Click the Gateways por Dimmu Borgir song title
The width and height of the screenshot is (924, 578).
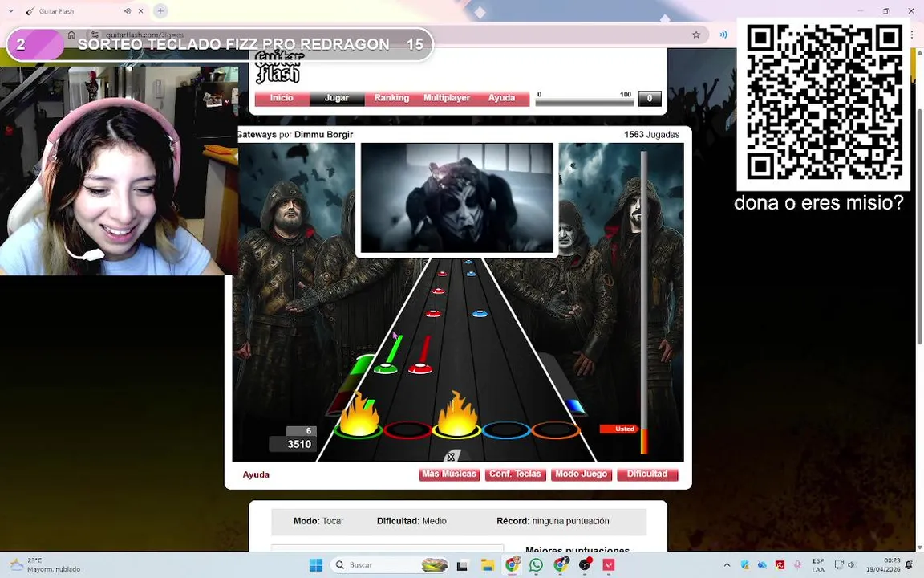[294, 135]
